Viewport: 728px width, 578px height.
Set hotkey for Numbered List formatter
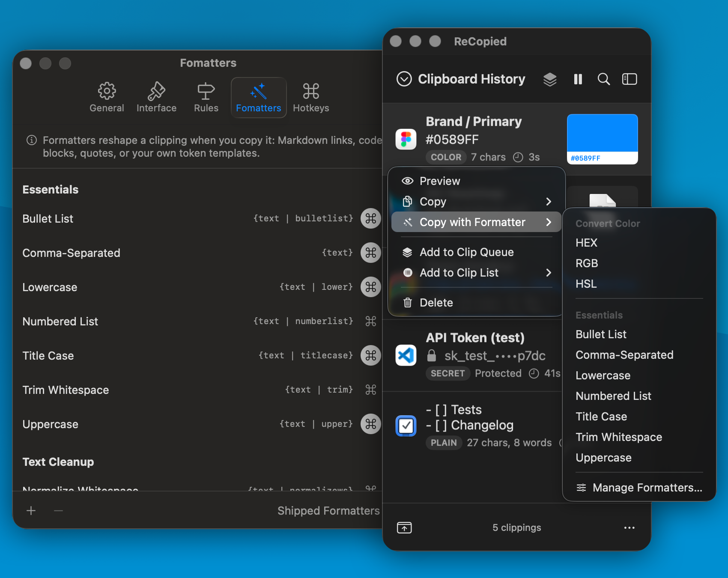371,321
